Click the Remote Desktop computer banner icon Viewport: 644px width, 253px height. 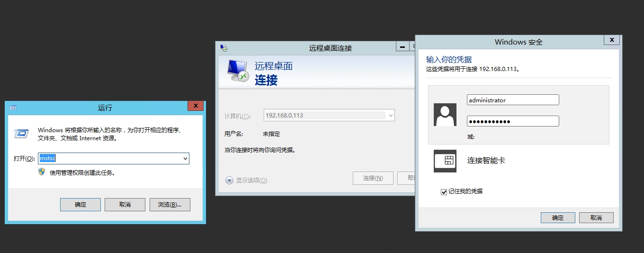click(x=238, y=71)
